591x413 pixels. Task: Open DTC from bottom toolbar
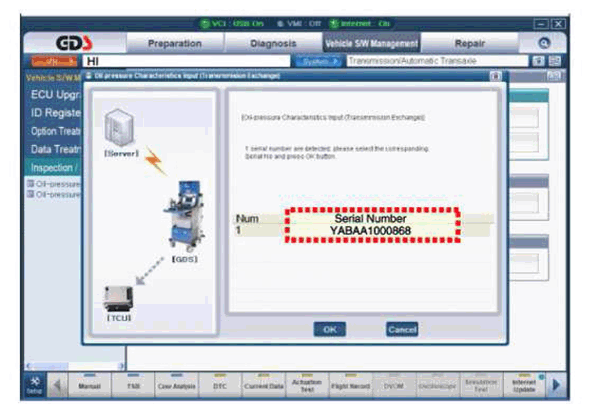click(220, 385)
